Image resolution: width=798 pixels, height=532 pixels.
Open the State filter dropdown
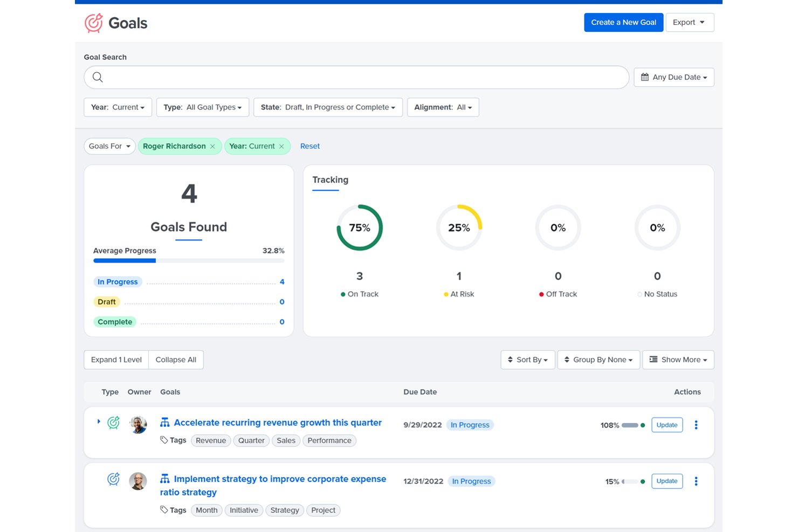[x=328, y=107]
